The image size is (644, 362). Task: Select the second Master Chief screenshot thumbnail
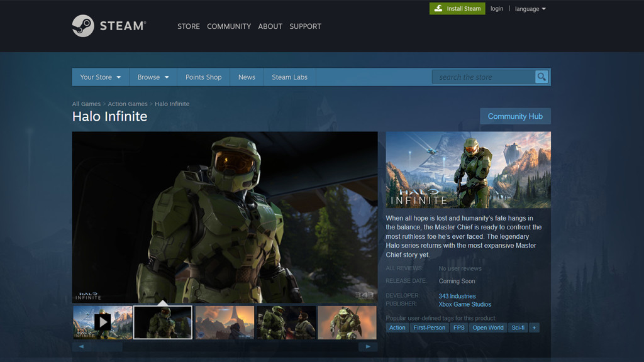(x=163, y=322)
